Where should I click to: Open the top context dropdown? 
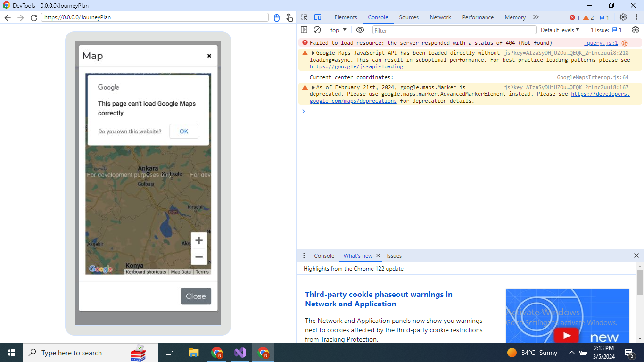[x=339, y=30]
